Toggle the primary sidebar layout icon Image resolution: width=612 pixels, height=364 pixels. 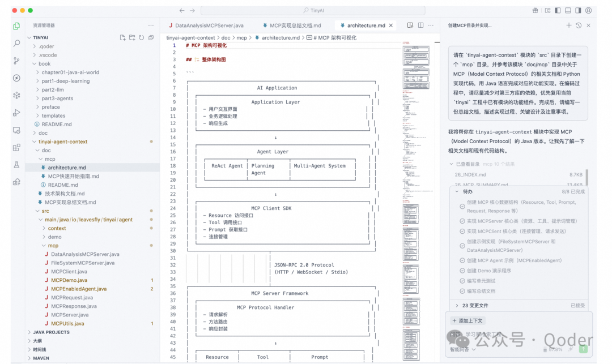click(x=558, y=11)
